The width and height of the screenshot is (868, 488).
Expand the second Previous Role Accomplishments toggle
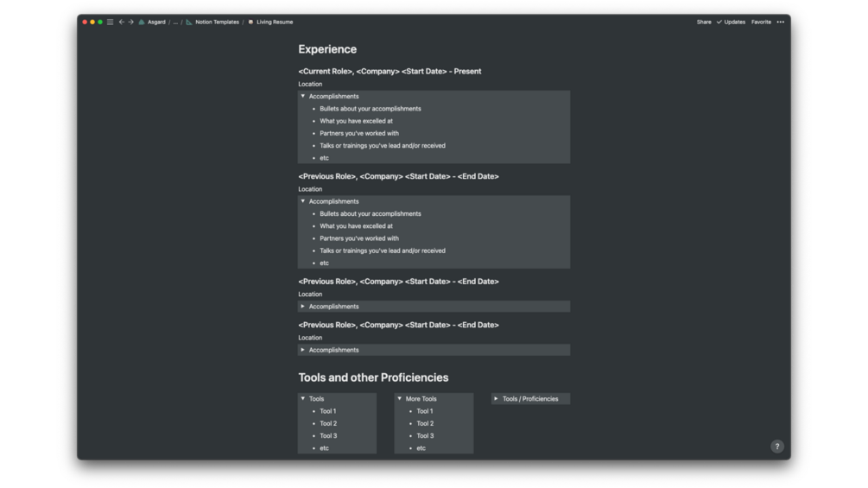303,307
